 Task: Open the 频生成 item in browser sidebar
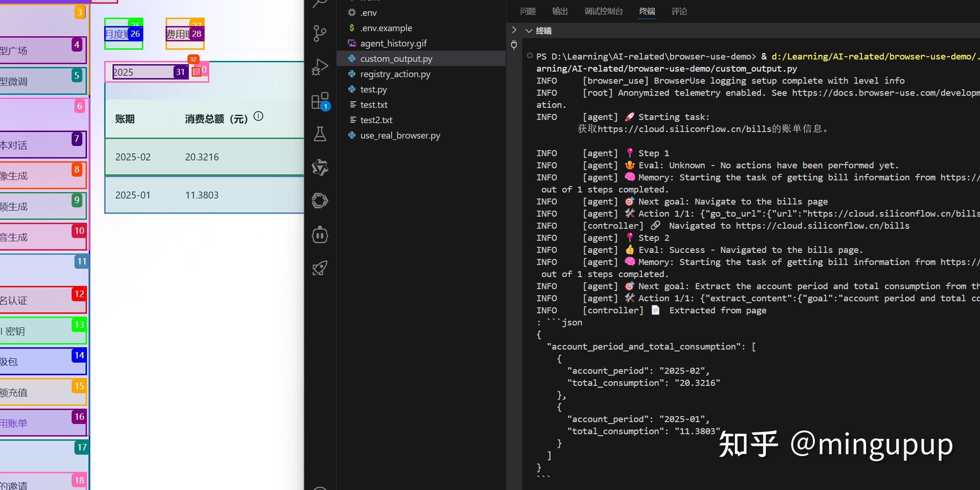click(43, 206)
